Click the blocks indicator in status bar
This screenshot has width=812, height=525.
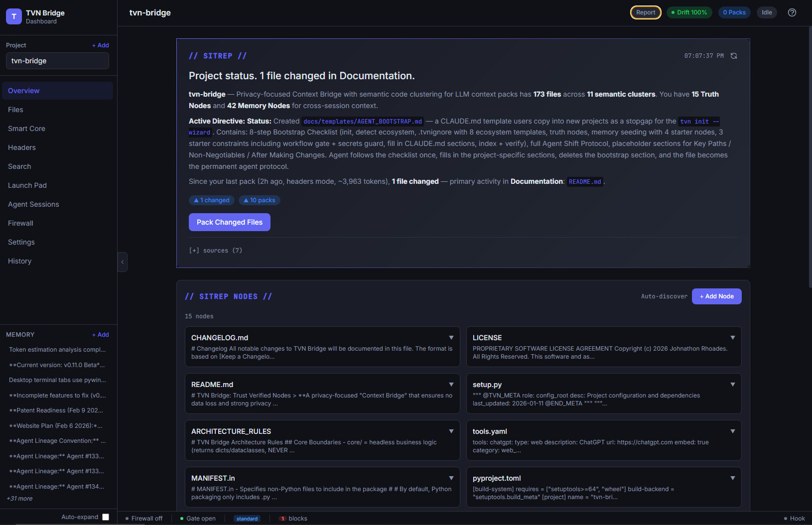tap(293, 518)
